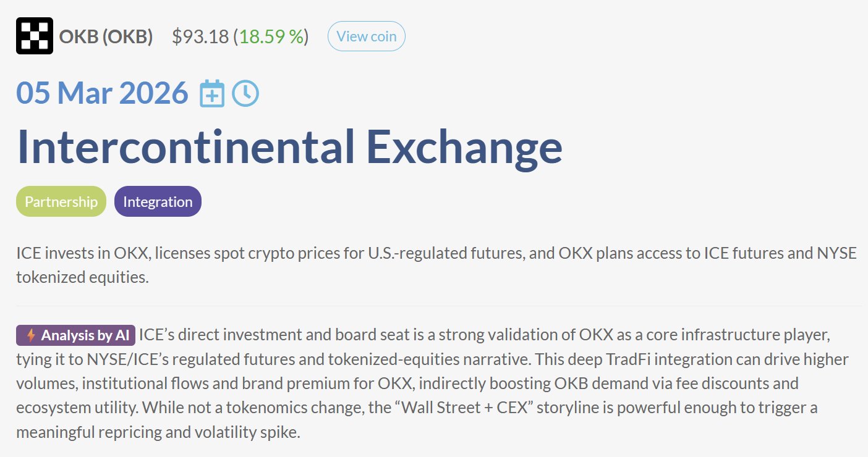868x457 pixels.
Task: Click the lightning bolt icon in AI badge
Action: pos(31,336)
